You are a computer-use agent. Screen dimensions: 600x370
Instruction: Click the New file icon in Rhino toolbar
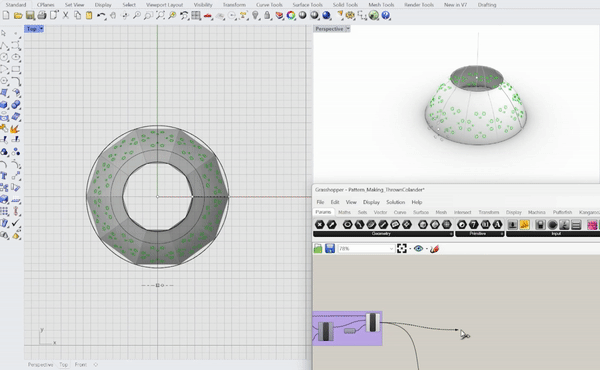pos(6,16)
